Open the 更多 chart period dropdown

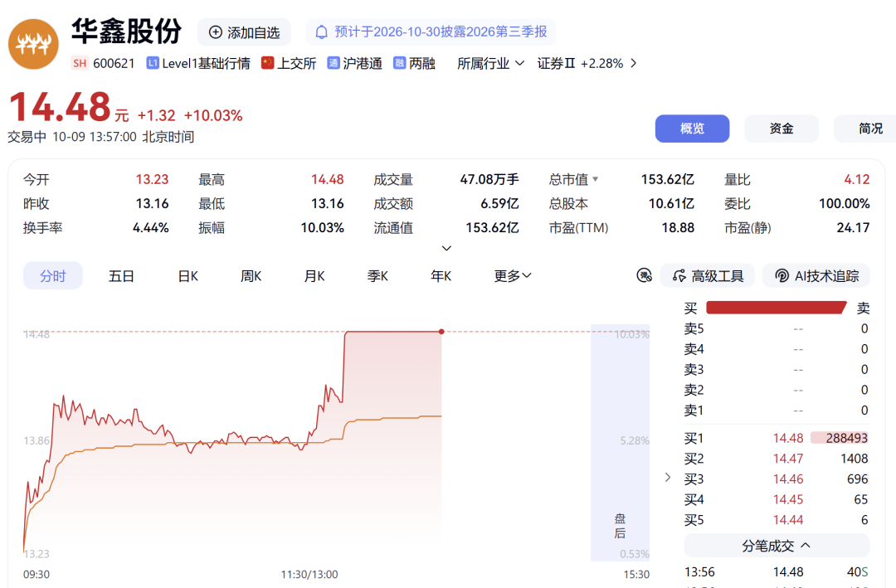point(513,276)
